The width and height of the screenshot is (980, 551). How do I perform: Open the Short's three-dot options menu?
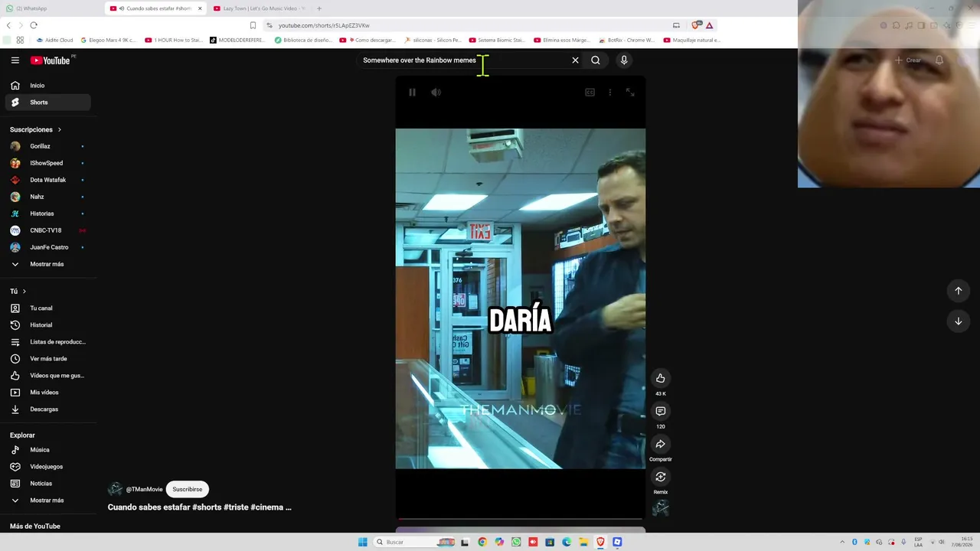(x=610, y=93)
